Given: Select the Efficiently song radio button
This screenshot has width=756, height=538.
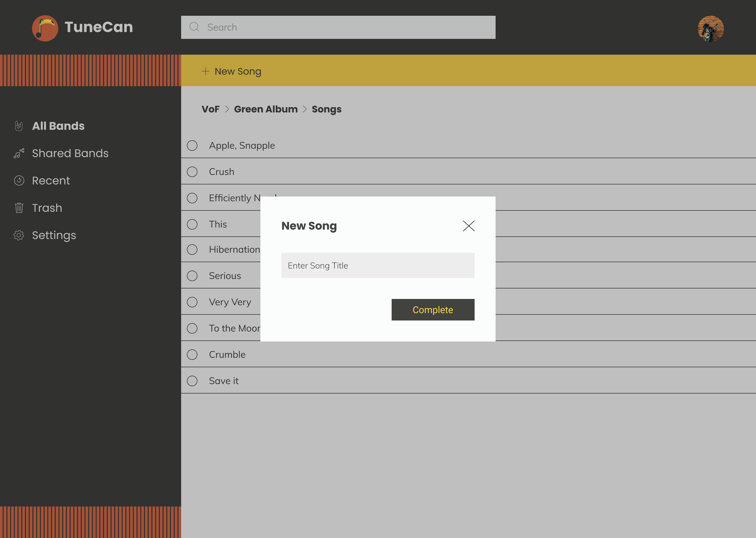Looking at the screenshot, I should click(x=192, y=198).
